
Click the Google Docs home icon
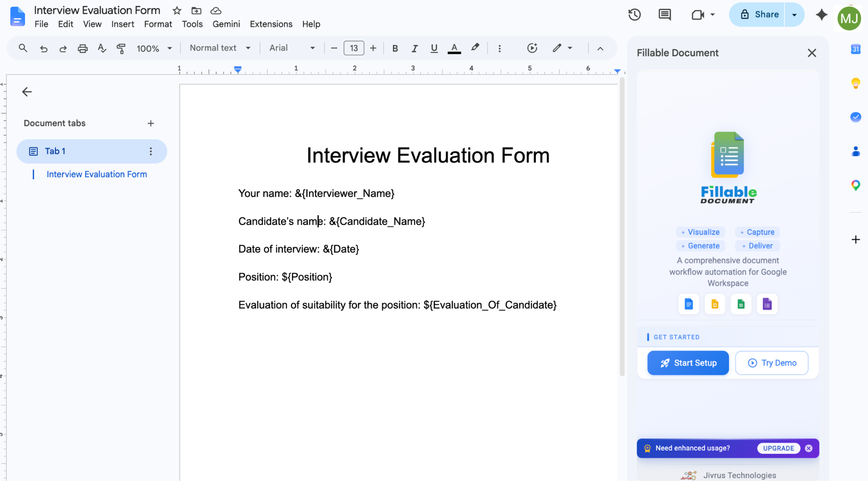(17, 17)
